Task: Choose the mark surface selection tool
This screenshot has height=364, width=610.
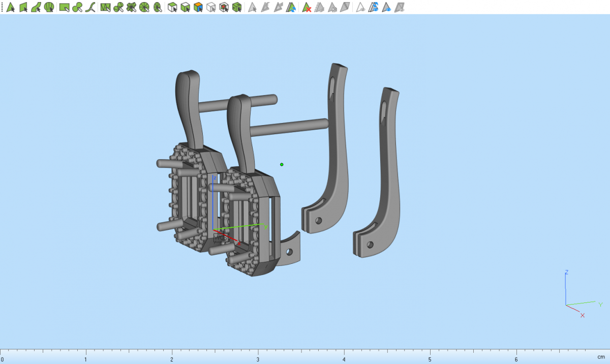Action: (36, 8)
